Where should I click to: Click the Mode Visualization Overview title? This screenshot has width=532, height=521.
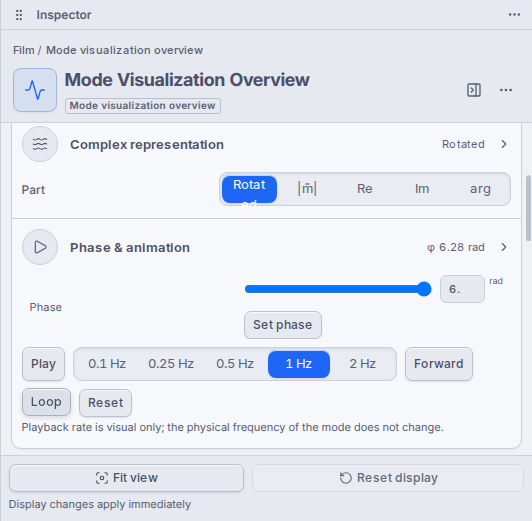pyautogui.click(x=187, y=80)
